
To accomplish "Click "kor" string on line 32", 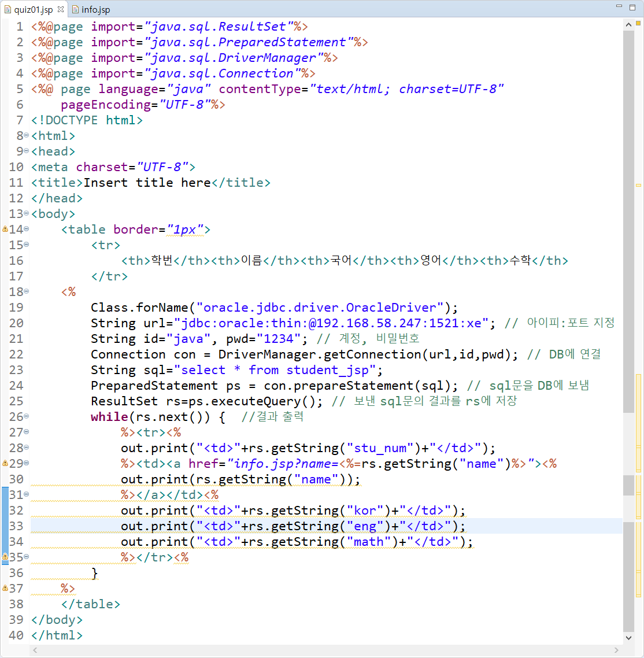I will pyautogui.click(x=365, y=511).
